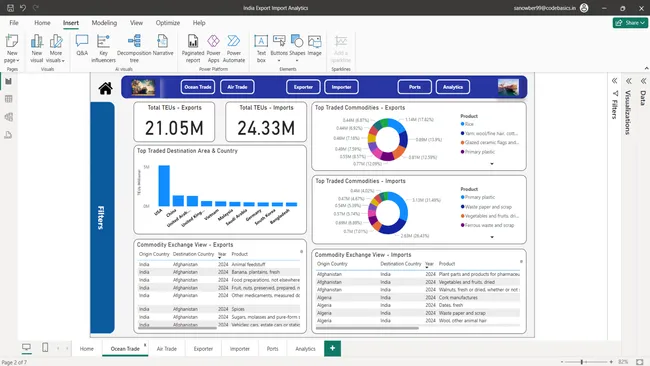Click the zoom slider handle
Screen dimensions: 650x366
point(582,362)
